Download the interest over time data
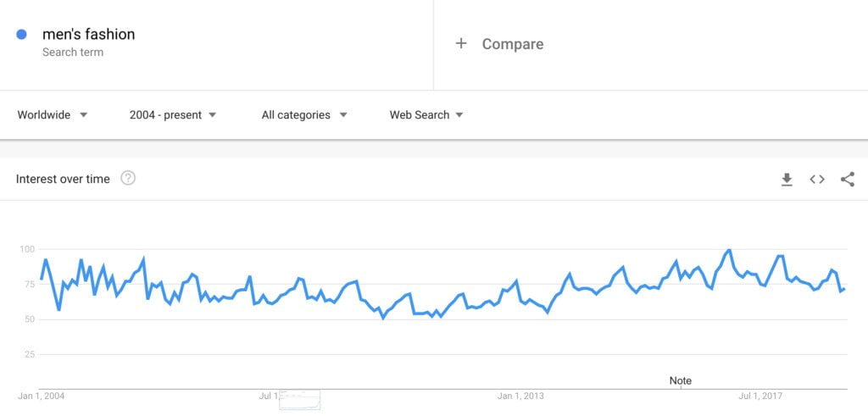Viewport: 868px width, 416px height. [x=787, y=180]
